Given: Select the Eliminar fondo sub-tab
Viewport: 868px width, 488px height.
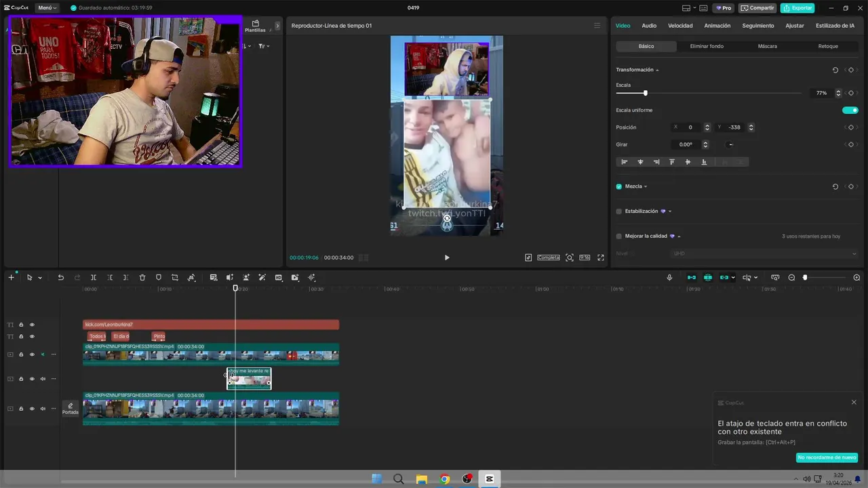Looking at the screenshot, I should click(x=707, y=46).
